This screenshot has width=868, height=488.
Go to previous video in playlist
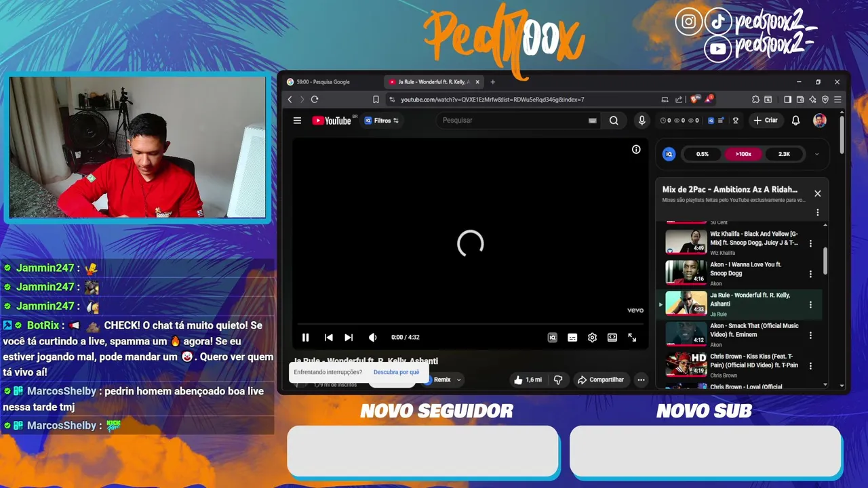(328, 338)
